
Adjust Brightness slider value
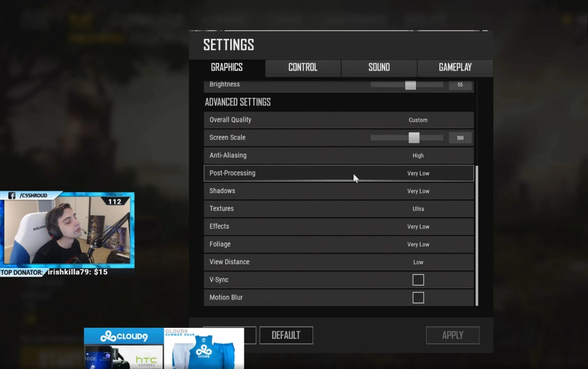(x=410, y=85)
